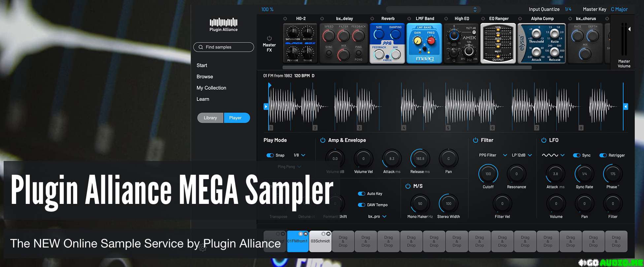The image size is (644, 267).
Task: Click slice marker 4 on waveform
Action: click(x=404, y=128)
